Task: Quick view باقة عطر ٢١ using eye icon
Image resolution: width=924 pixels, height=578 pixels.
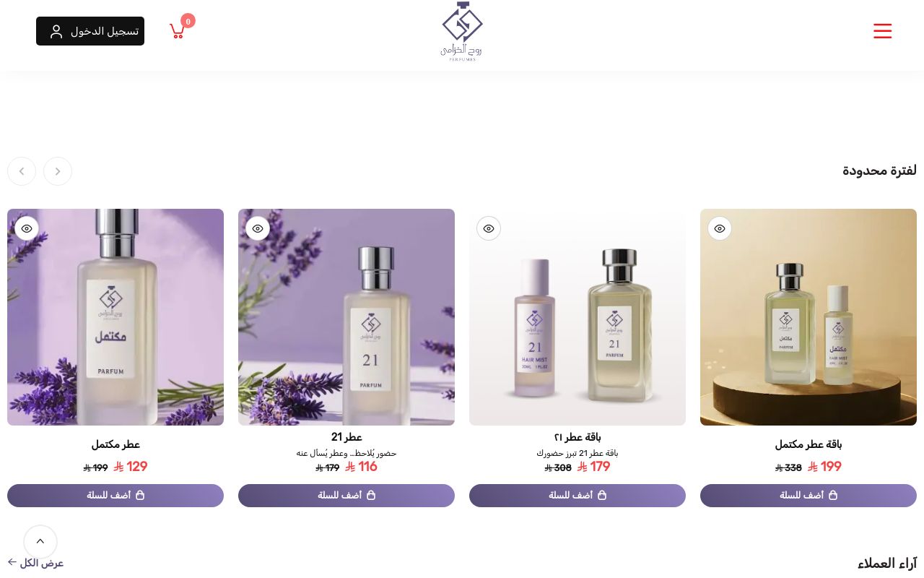Action: (x=489, y=228)
